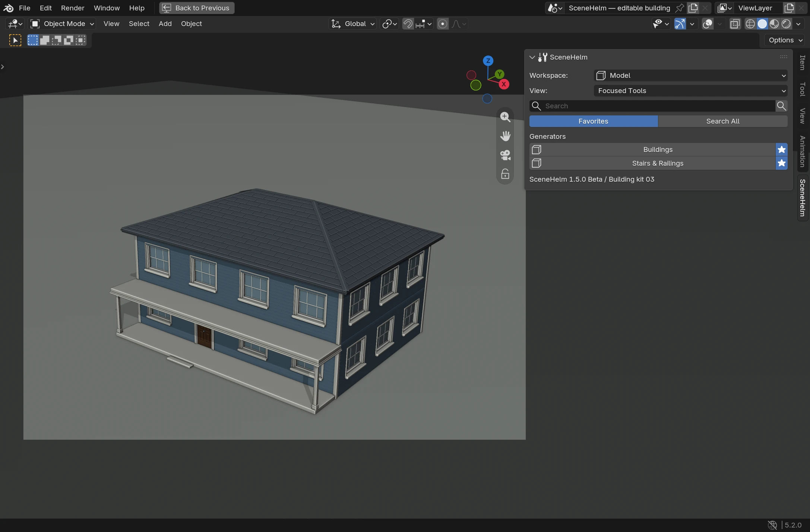The height and width of the screenshot is (532, 810).
Task: Collapse the SceneHelm panel
Action: point(532,57)
